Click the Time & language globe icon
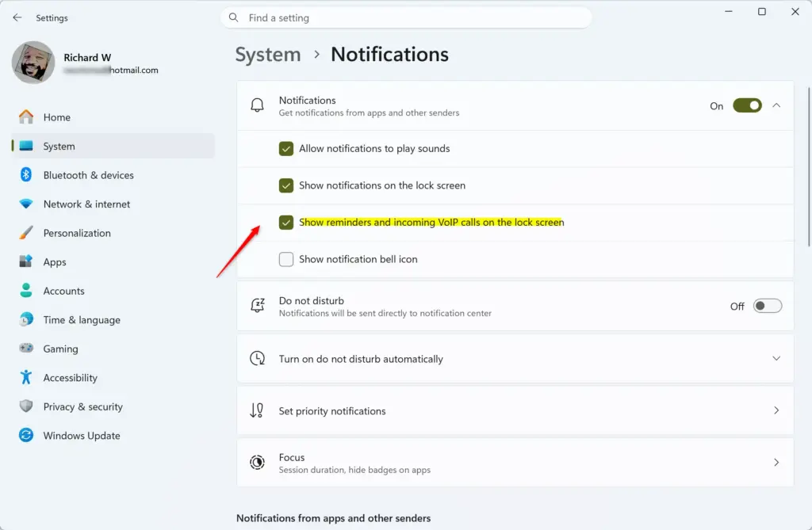This screenshot has height=530, width=812. 26,319
